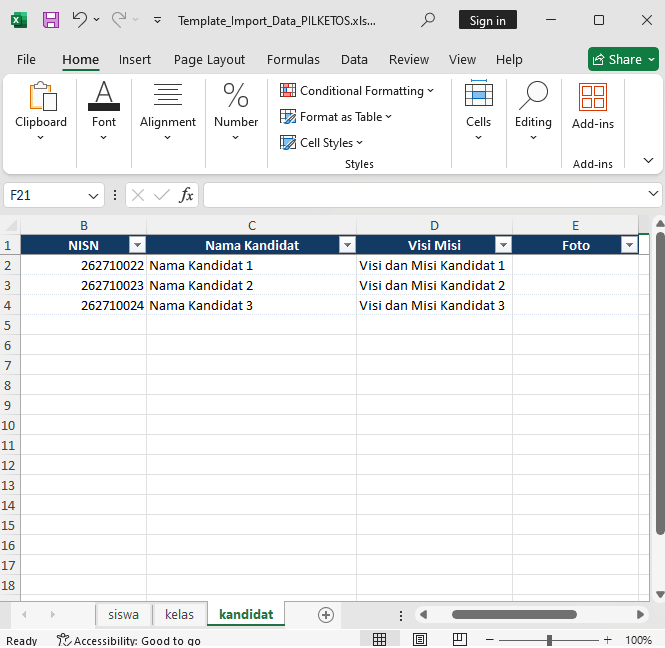
Task: Click the Insert Function fx icon
Action: tap(186, 196)
